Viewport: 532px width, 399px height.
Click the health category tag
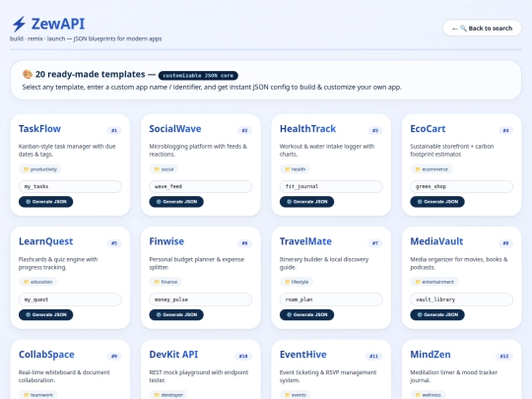(295, 169)
